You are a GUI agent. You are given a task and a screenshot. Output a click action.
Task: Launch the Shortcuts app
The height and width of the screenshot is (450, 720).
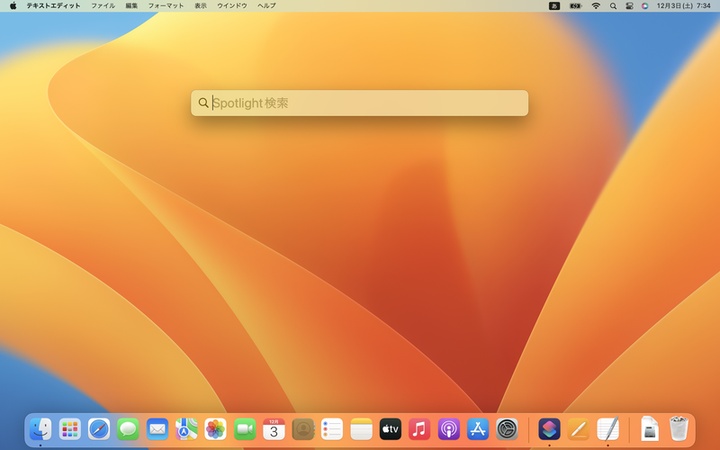(549, 429)
